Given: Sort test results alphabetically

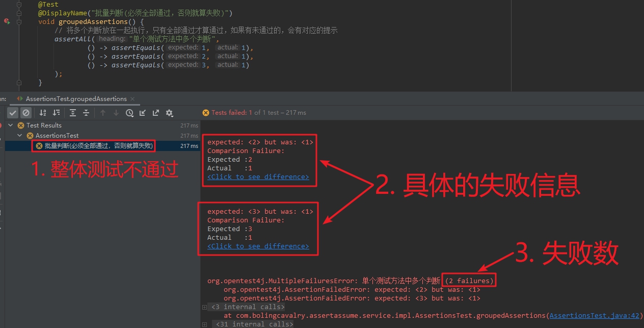Looking at the screenshot, I should pos(43,113).
